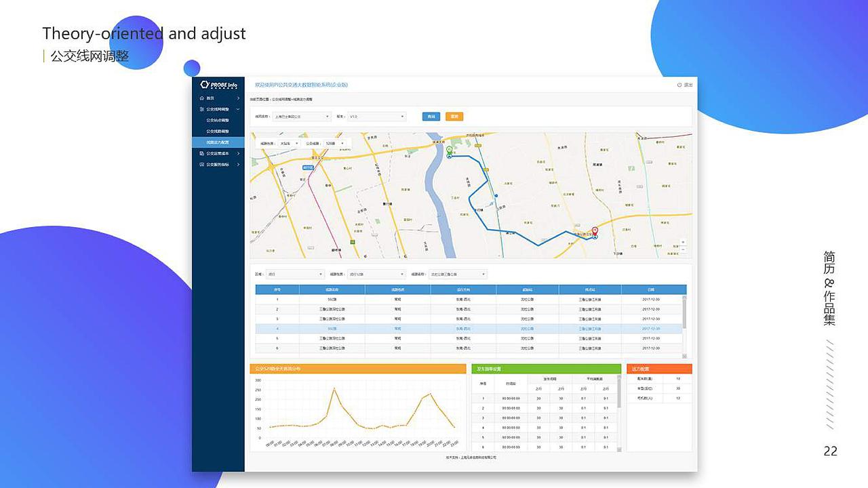Select the highlighted 线路运力配置 submenu item
Screen dimensions: 868x488
pos(218,142)
